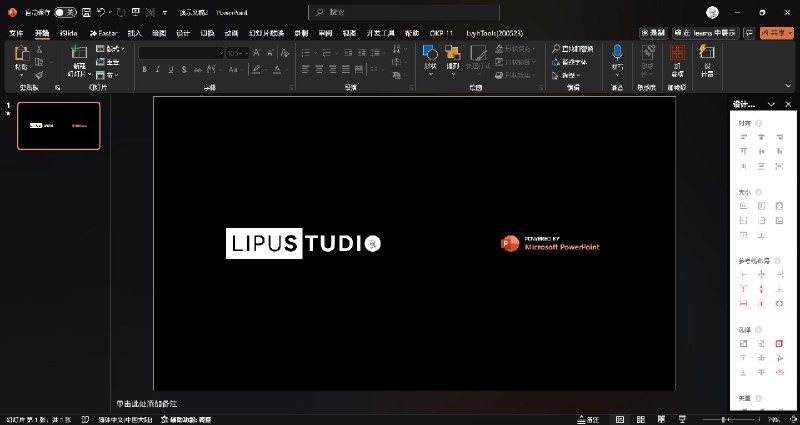The height and width of the screenshot is (425, 800).
Task: Open the Shapes (形状) gallery
Action: click(x=430, y=58)
